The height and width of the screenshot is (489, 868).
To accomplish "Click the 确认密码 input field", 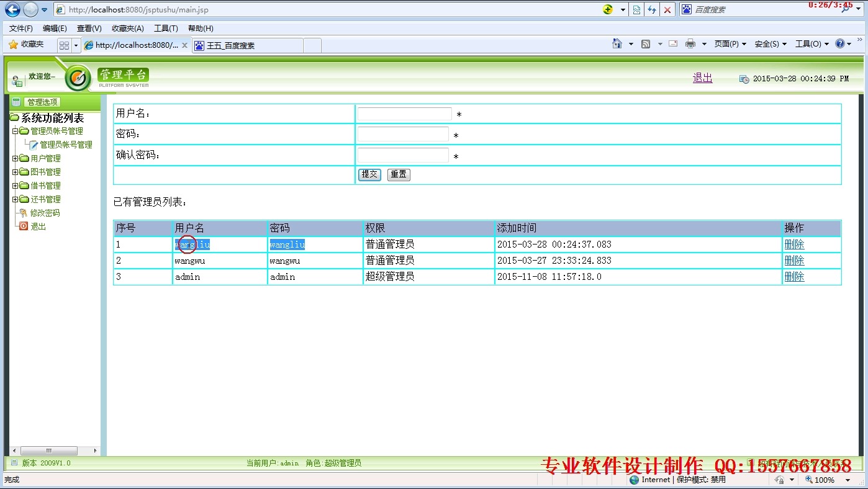I will [403, 155].
